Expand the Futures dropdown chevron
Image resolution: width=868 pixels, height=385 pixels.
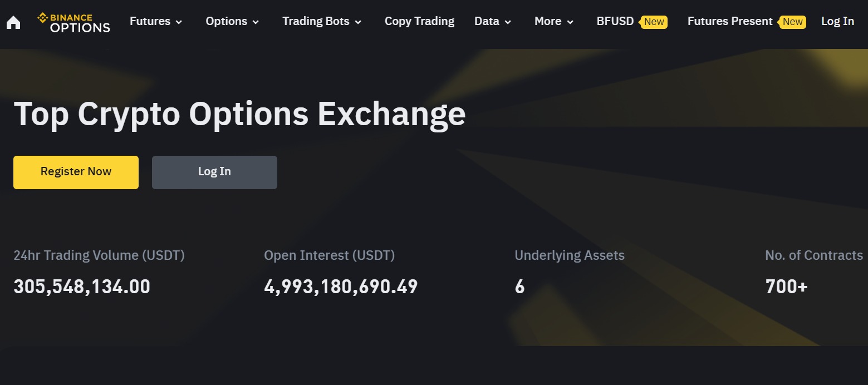tap(179, 22)
